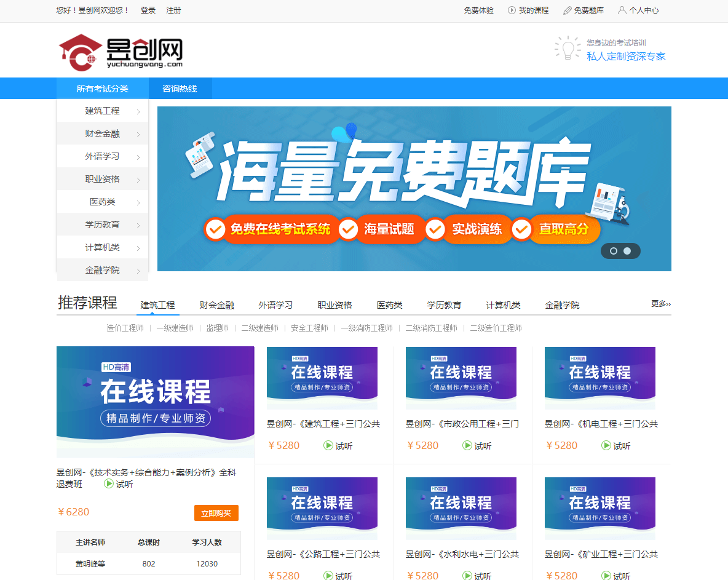Image resolution: width=728 pixels, height=580 pixels.
Task: Open the 咨询热线 navigation item
Action: [x=180, y=88]
